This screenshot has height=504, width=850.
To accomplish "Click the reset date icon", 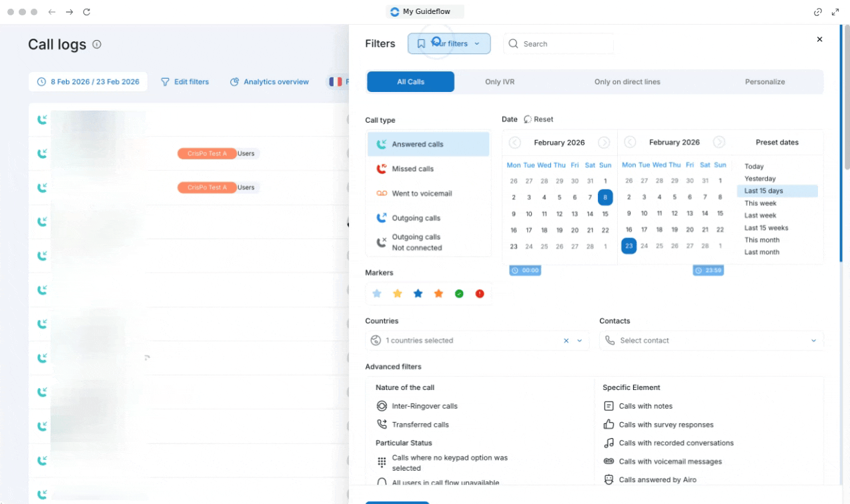I will 528,119.
